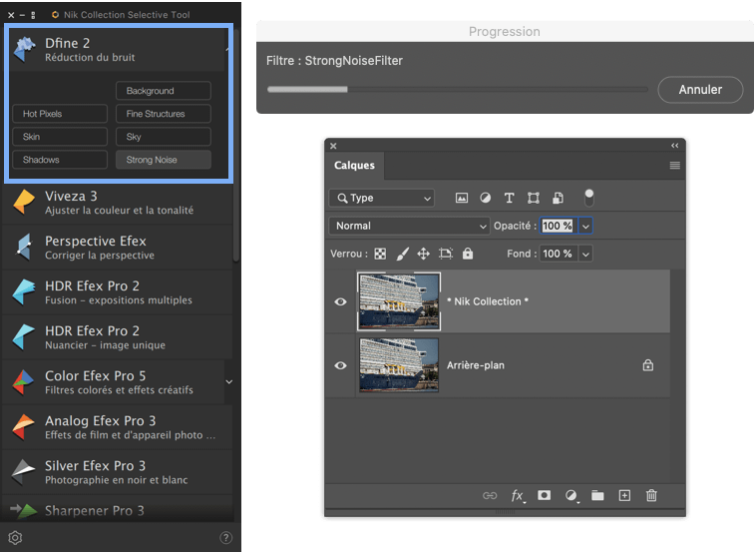Toggle lock image pixels brush
The image size is (756, 554).
(403, 254)
